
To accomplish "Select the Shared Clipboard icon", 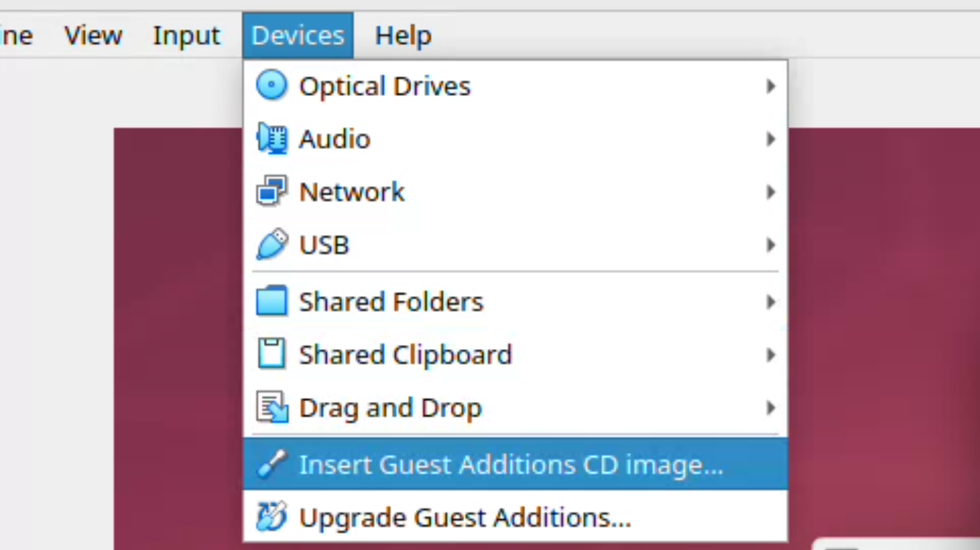I will (x=272, y=354).
